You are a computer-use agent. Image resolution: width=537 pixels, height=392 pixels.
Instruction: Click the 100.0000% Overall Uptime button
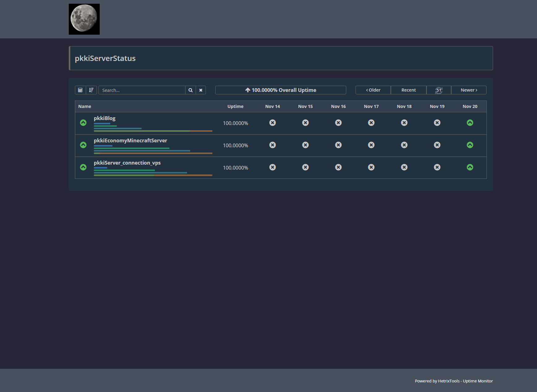(x=281, y=90)
